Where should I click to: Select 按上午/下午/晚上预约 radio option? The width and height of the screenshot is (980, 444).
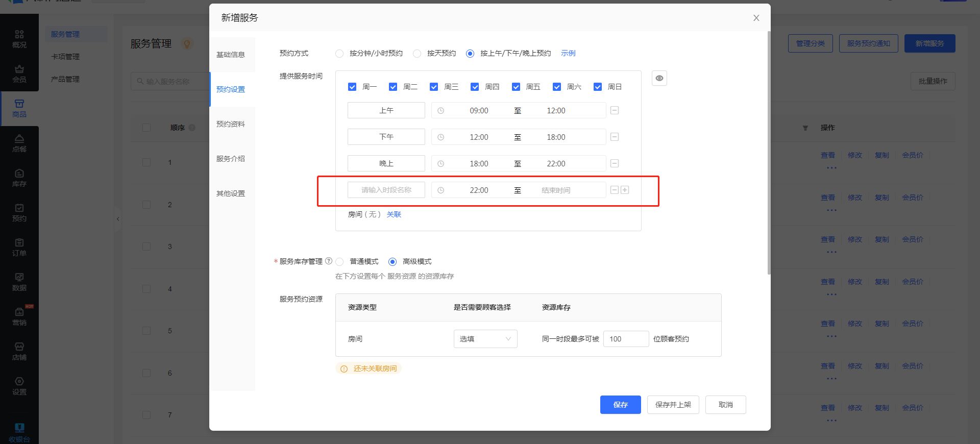[470, 53]
